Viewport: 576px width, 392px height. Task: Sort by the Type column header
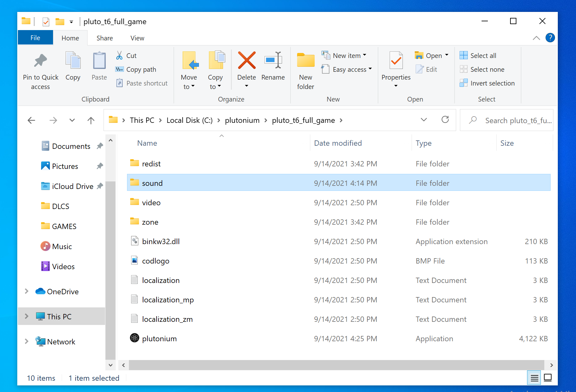click(424, 143)
